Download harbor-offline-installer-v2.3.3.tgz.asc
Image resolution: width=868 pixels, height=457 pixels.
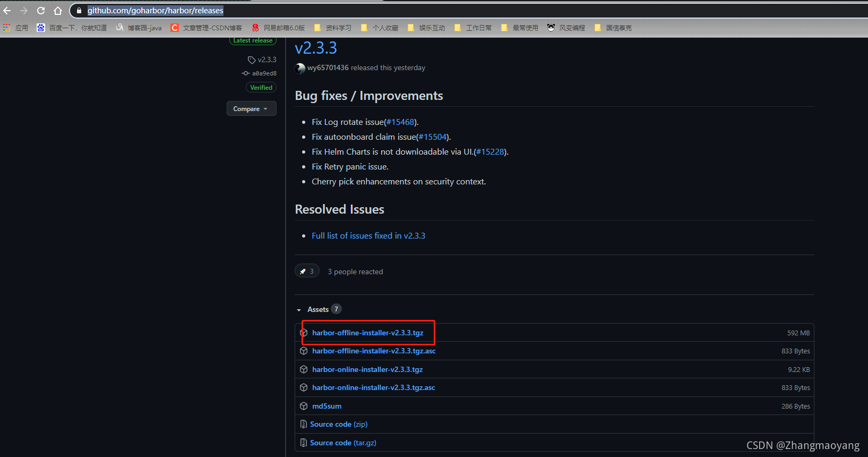[374, 351]
